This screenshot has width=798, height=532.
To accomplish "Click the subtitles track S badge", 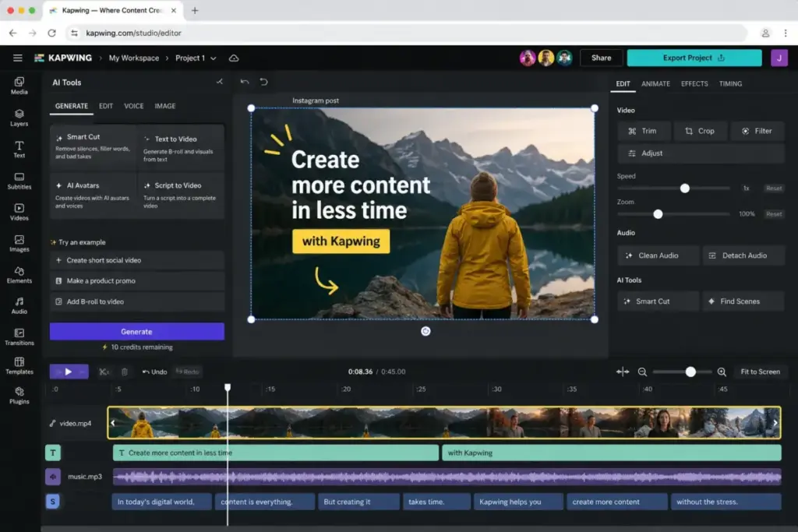I will tap(53, 502).
